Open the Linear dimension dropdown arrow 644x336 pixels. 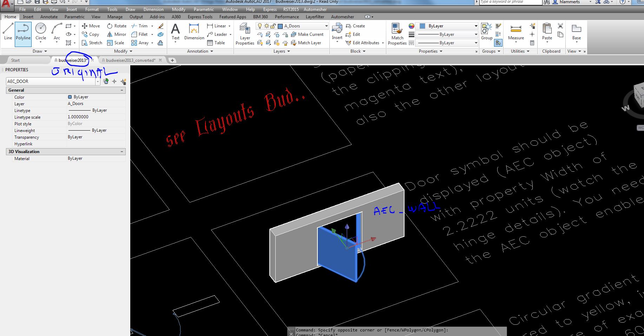point(230,26)
